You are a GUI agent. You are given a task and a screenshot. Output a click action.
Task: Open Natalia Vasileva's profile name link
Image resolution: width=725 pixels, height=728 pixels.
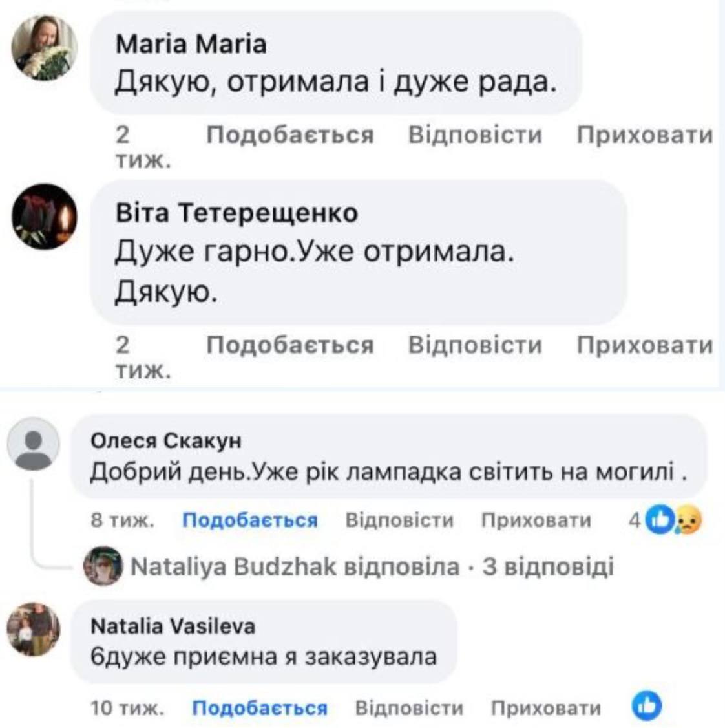tap(173, 626)
